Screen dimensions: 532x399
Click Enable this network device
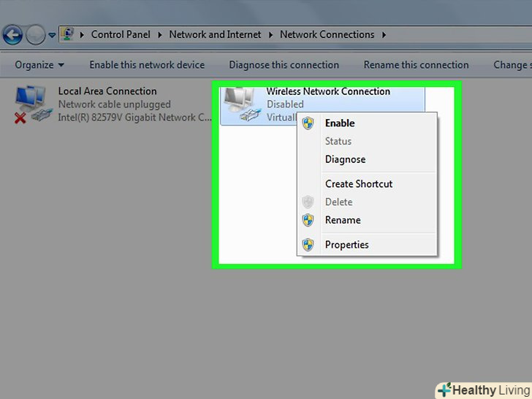coord(147,65)
